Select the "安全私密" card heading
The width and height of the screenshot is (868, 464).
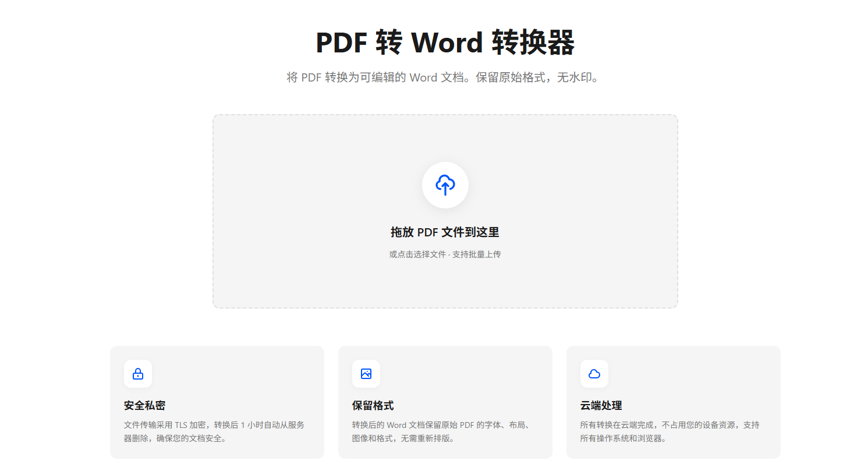144,406
